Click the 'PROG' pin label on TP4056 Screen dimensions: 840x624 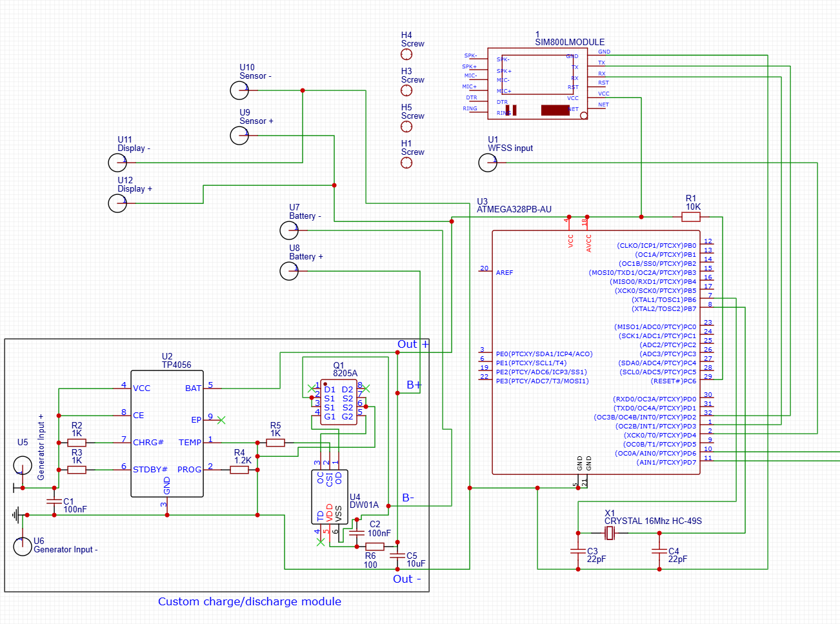click(x=190, y=470)
